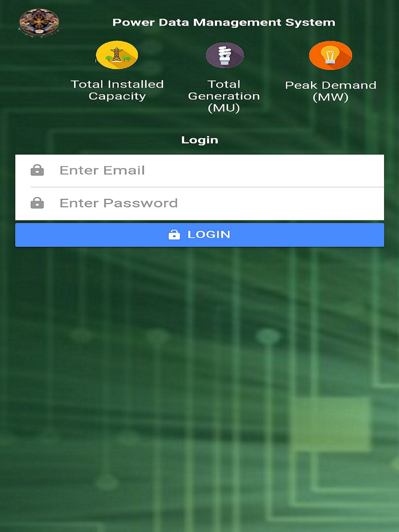Tap the orange light bulb icon

(x=330, y=55)
